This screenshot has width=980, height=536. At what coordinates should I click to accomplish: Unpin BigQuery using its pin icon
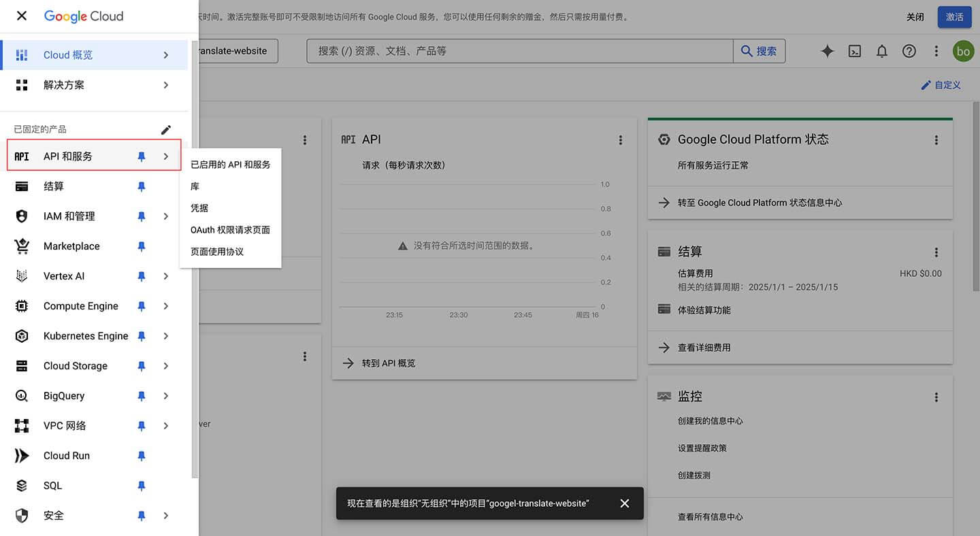point(142,396)
